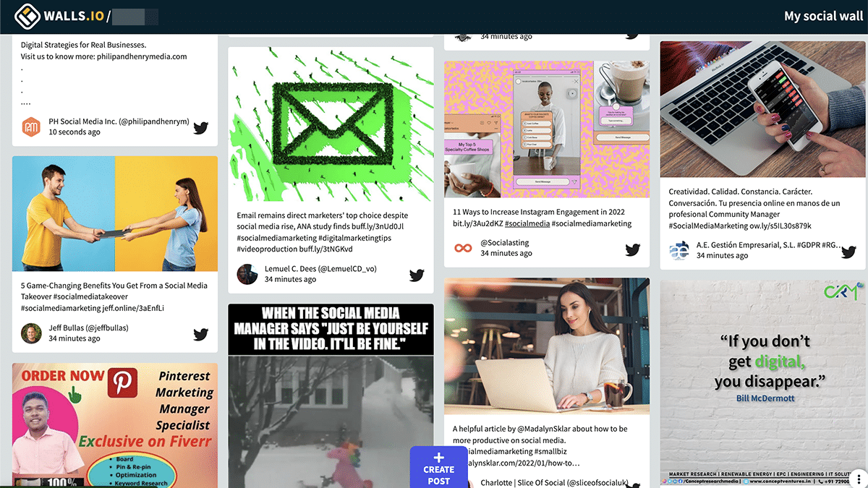Click Lemuel C. Dees profile avatar
The height and width of the screenshot is (488, 868).
pyautogui.click(x=247, y=274)
